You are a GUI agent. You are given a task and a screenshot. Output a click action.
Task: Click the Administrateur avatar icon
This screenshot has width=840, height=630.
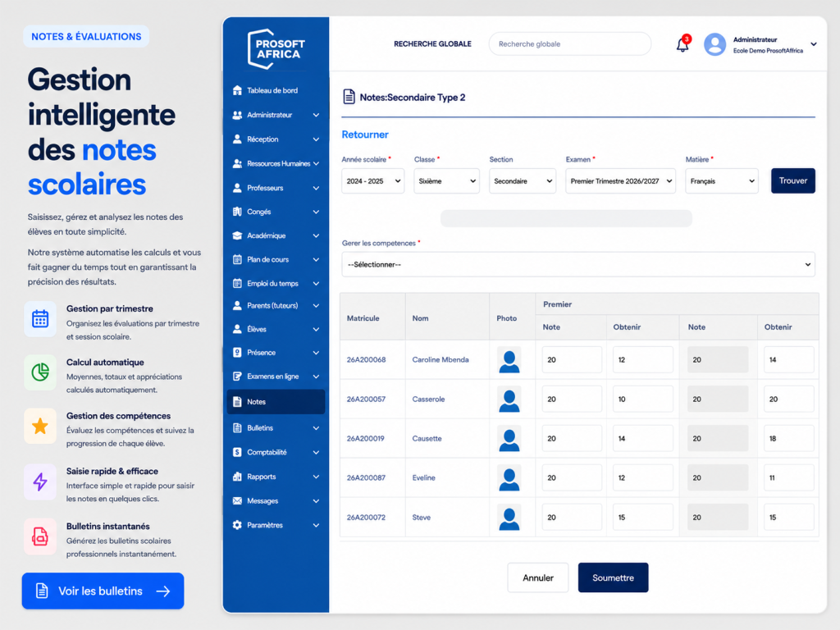[714, 44]
